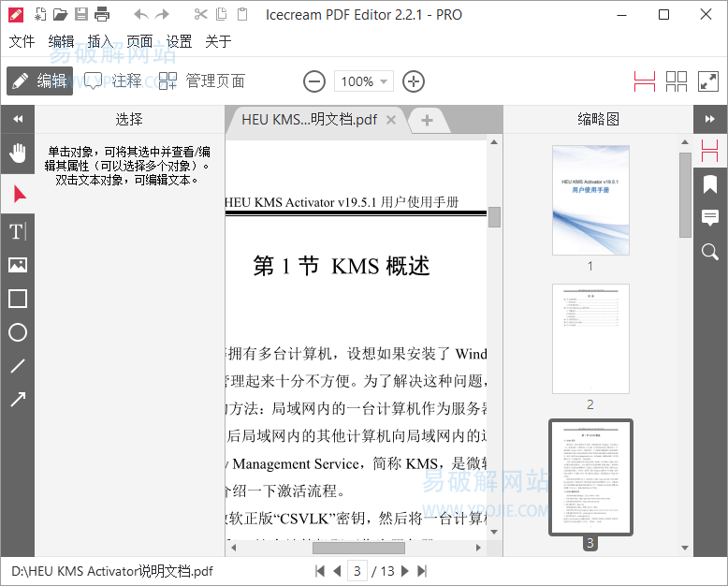The height and width of the screenshot is (586, 728).
Task: Zoom out with the minus circle
Action: [314, 81]
